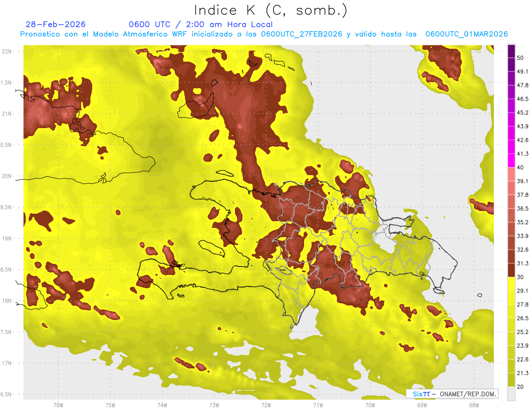Select the magenta swatch between 40 and 41.3
Screen dimensions: 532x411
[511, 160]
